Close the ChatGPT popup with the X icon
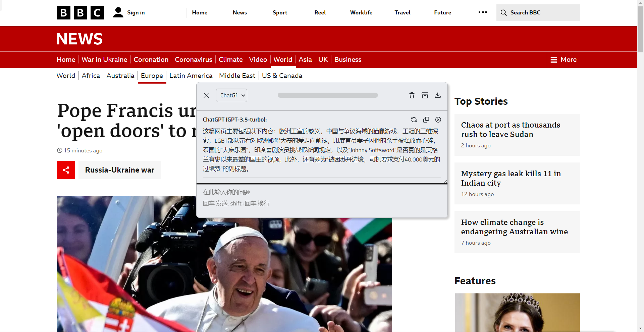This screenshot has height=332, width=644. pyautogui.click(x=206, y=95)
